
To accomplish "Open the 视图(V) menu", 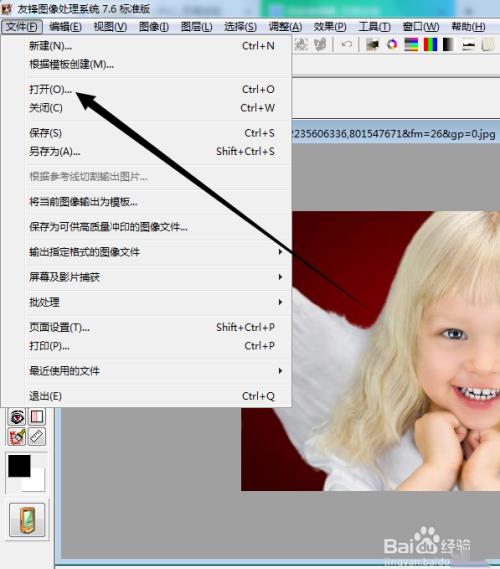I will click(110, 27).
